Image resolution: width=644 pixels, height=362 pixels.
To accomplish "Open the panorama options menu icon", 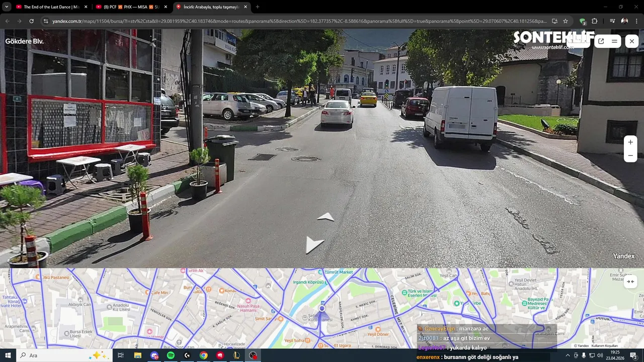I will [614, 41].
